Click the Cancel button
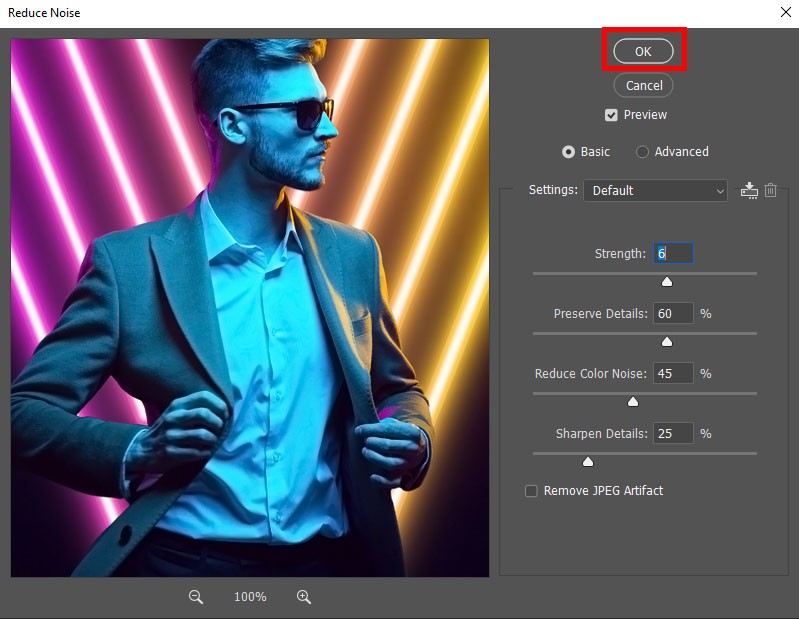 643,85
